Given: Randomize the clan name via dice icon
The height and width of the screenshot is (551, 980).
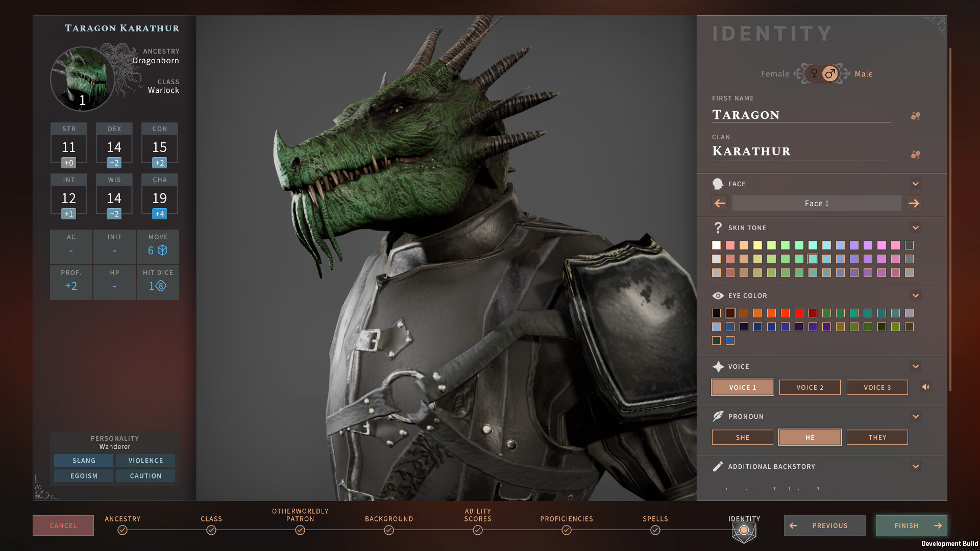Looking at the screenshot, I should click(x=915, y=154).
